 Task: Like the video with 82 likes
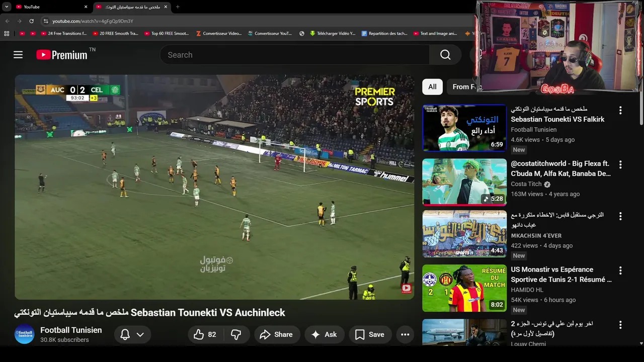click(x=205, y=334)
